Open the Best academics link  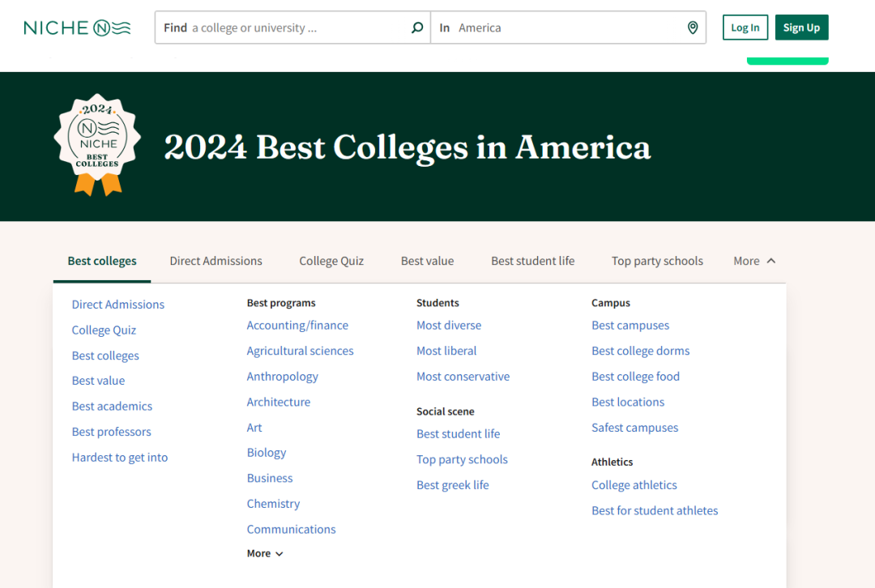pyautogui.click(x=112, y=406)
